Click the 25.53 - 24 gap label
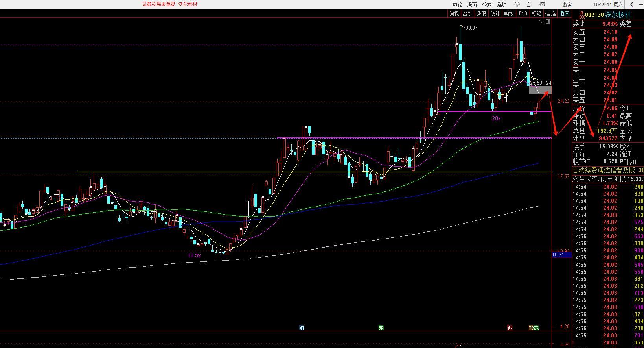The width and height of the screenshot is (644, 348). pyautogui.click(x=541, y=83)
